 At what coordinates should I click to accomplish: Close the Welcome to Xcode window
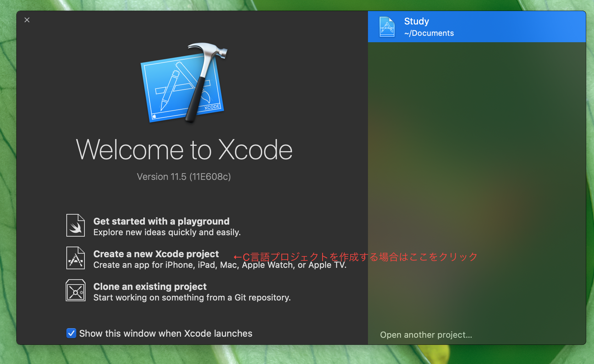[x=27, y=20]
